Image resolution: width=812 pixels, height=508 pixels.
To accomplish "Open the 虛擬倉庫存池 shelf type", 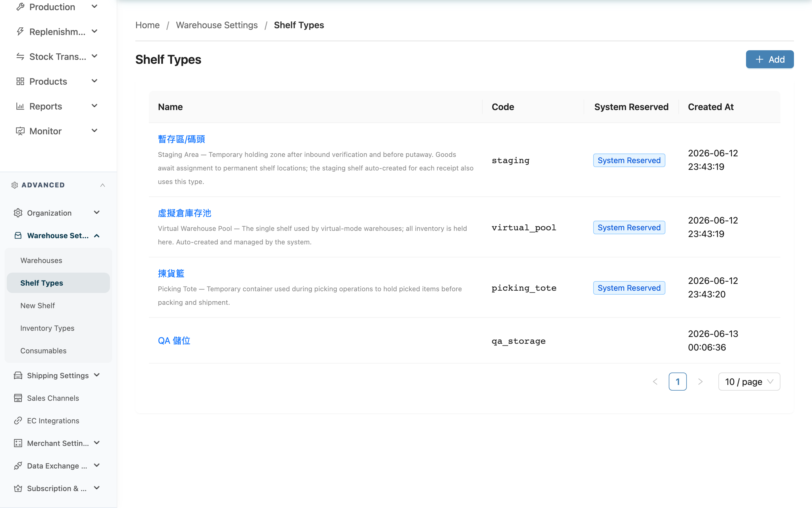I will pyautogui.click(x=185, y=213).
